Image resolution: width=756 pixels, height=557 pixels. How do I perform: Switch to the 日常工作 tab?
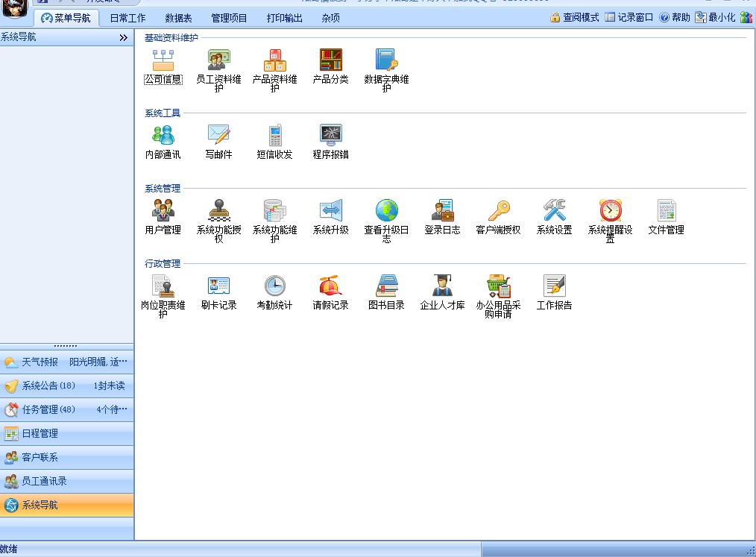click(127, 18)
